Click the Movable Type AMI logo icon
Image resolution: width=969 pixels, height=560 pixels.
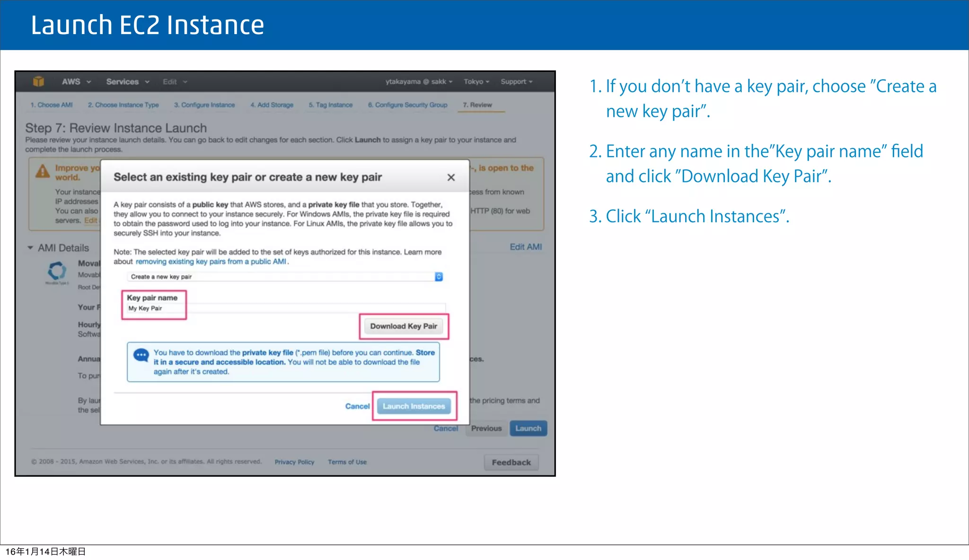coord(57,273)
